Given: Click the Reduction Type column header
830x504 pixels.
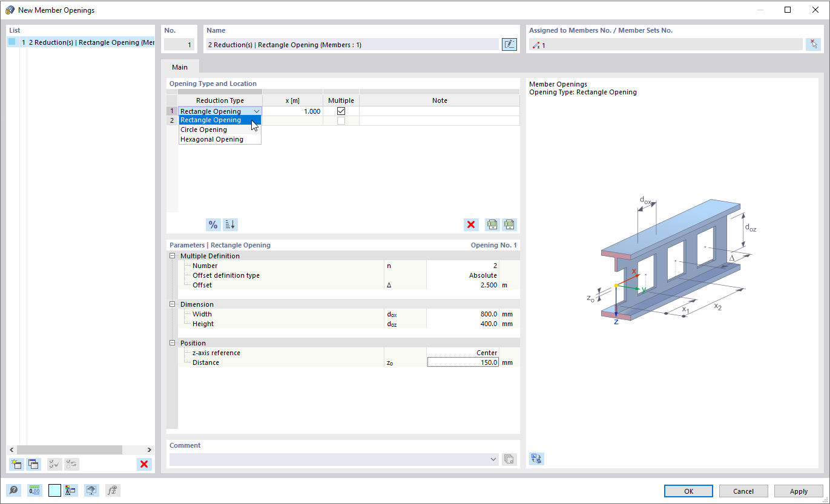Looking at the screenshot, I should click(220, 100).
